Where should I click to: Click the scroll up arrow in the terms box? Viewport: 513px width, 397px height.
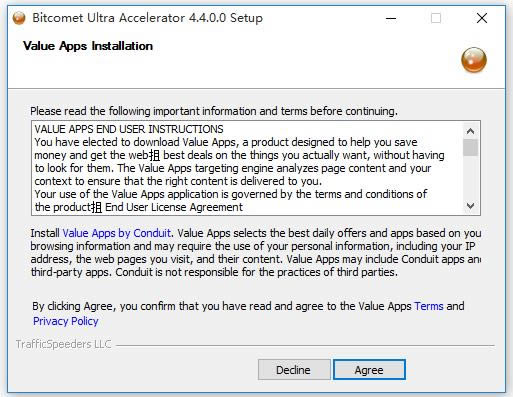click(x=470, y=131)
